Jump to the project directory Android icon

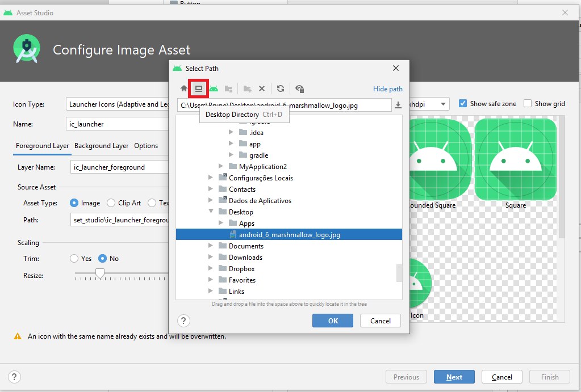tap(214, 88)
